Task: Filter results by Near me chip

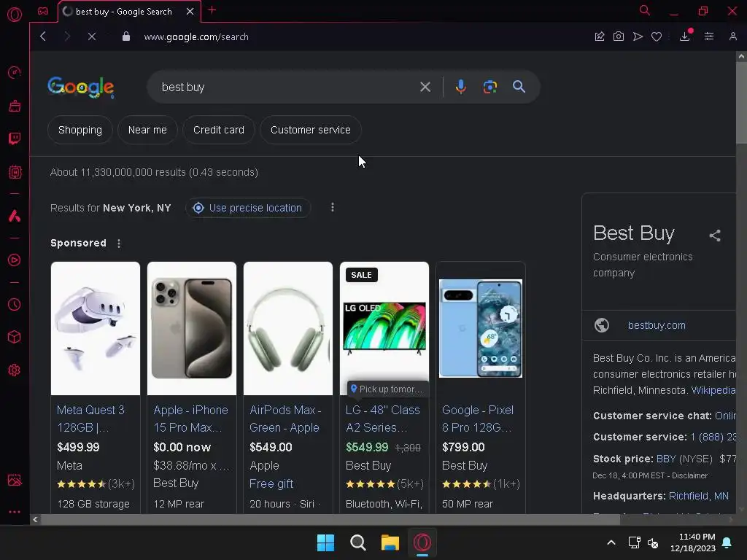Action: tap(147, 130)
